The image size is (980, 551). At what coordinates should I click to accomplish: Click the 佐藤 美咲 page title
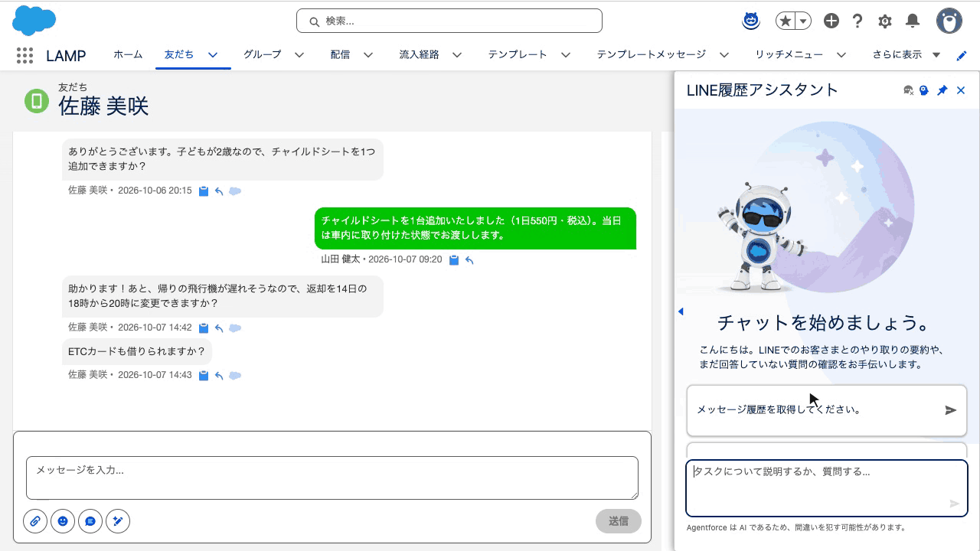click(103, 106)
